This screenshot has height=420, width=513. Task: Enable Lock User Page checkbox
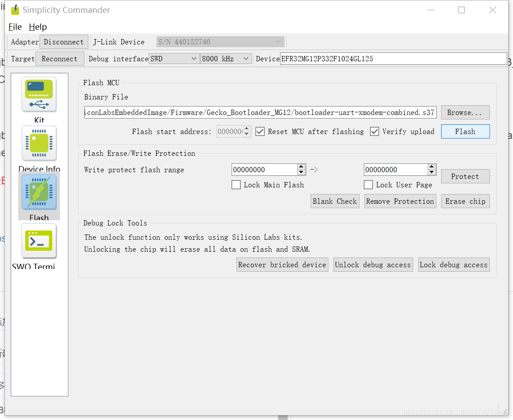(x=368, y=185)
